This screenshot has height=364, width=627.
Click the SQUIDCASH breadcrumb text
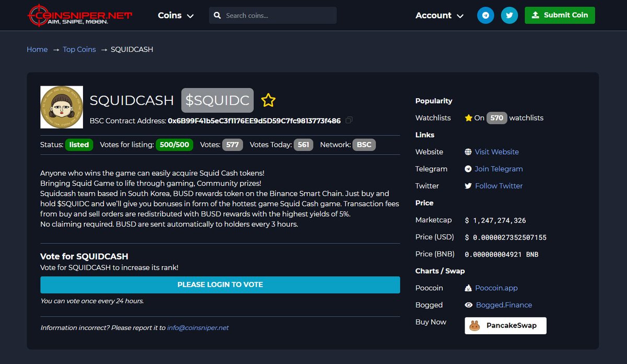(x=132, y=50)
